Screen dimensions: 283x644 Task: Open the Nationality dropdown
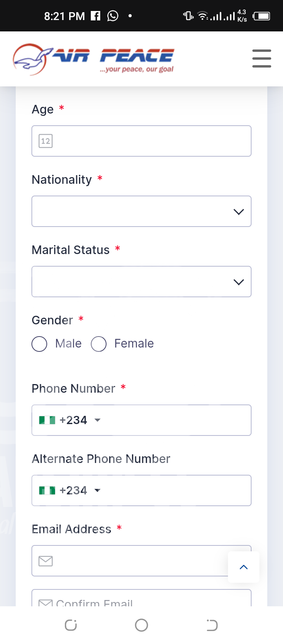click(141, 211)
